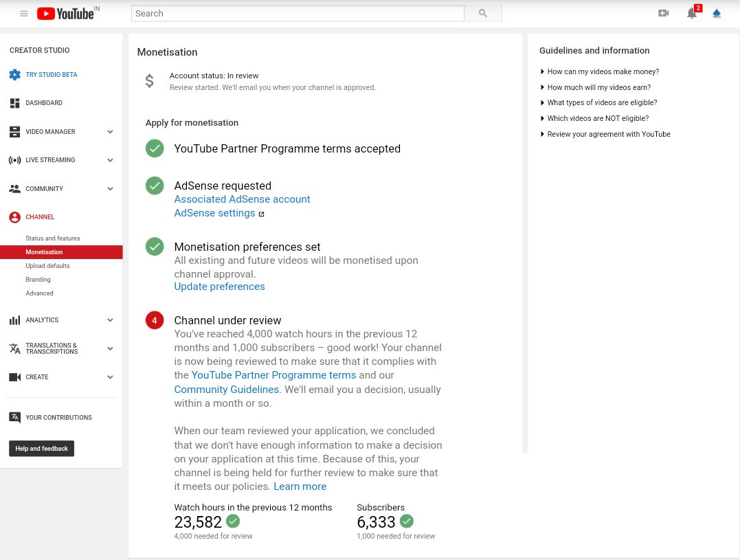Expand the Live Streaming chevron
The height and width of the screenshot is (560, 740).
click(110, 160)
